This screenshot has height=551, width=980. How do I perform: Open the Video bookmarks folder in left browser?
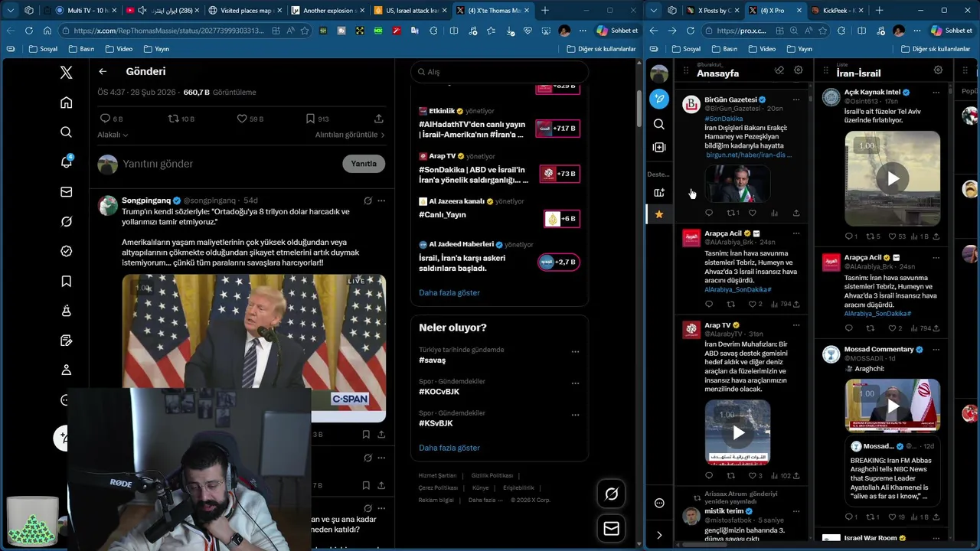click(119, 49)
